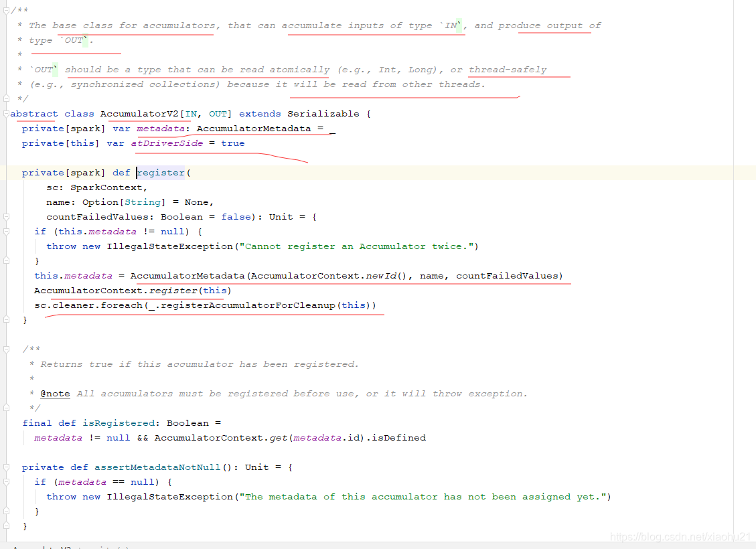This screenshot has width=756, height=549.
Task: Click fold end marker at the '*/' after @note
Action: (x=6, y=408)
